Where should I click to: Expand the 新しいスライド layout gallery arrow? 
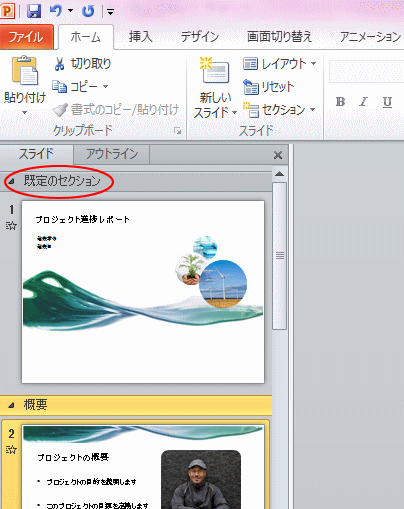tap(234, 112)
